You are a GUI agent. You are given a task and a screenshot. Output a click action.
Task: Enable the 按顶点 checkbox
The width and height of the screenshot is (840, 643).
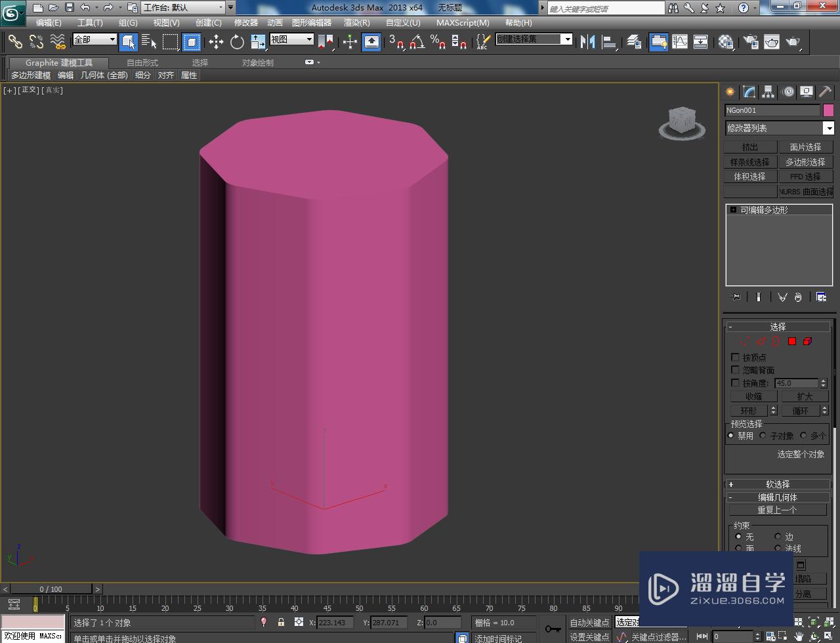735,358
